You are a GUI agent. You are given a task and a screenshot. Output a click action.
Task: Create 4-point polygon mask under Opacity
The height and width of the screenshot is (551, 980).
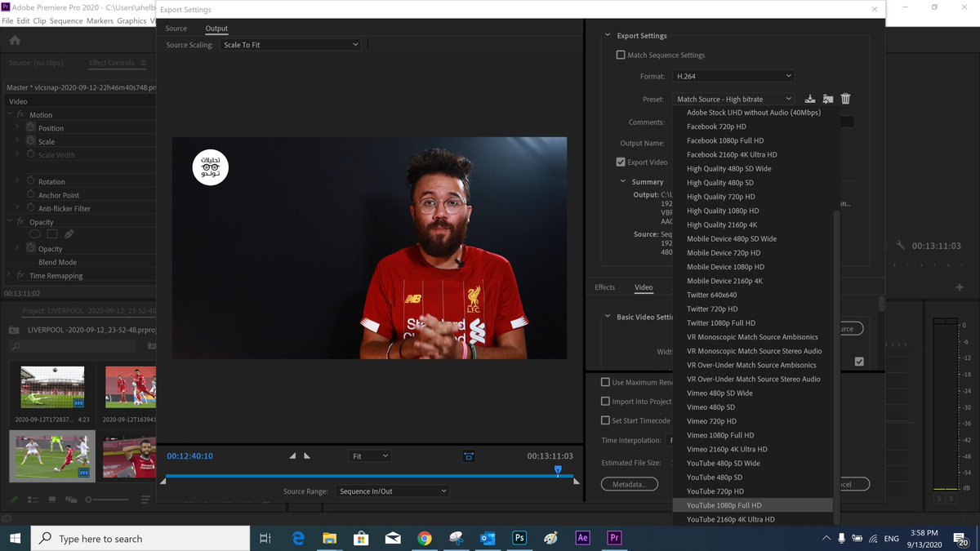click(52, 234)
